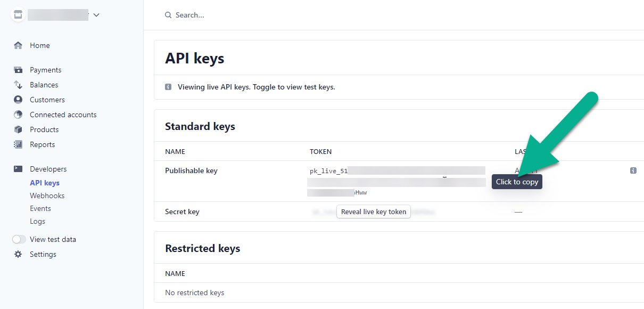Click the NAME header under Restricted keys
The height and width of the screenshot is (309, 644).
[x=175, y=273]
